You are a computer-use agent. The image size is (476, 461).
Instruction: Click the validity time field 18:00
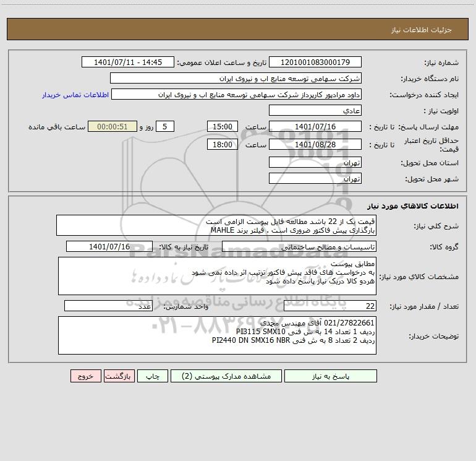222,144
